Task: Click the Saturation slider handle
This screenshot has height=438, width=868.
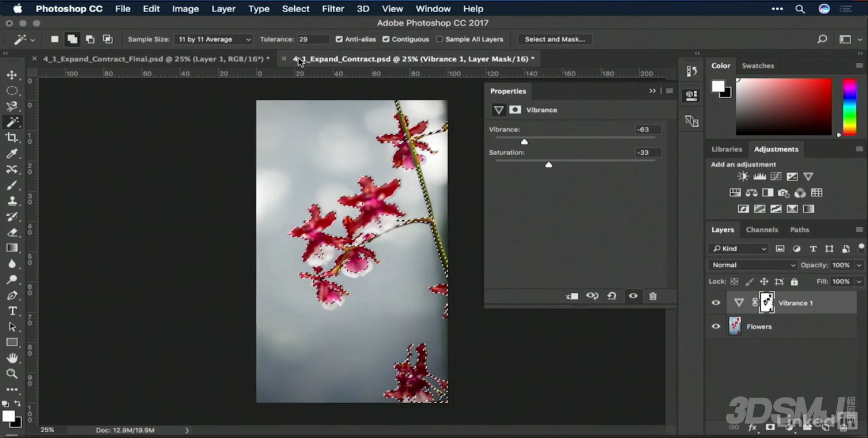Action: point(548,165)
